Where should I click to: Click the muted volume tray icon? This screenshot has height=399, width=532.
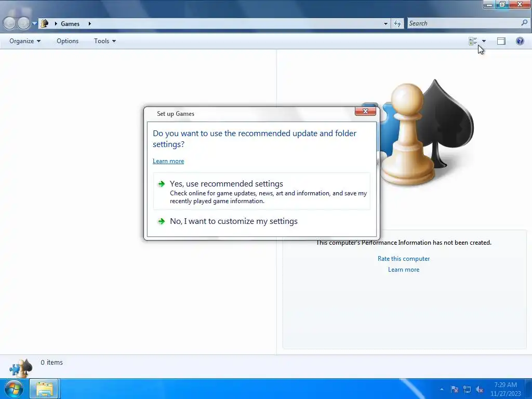coord(480,389)
